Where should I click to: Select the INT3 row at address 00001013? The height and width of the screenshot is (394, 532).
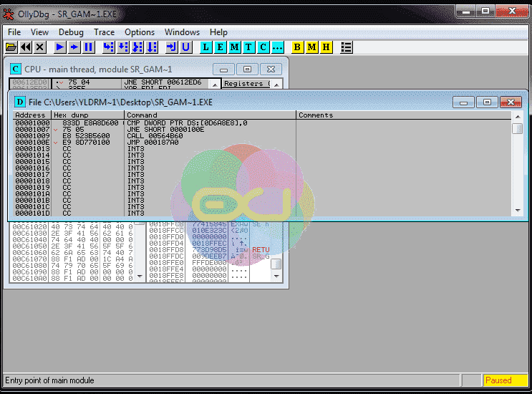tap(262, 148)
